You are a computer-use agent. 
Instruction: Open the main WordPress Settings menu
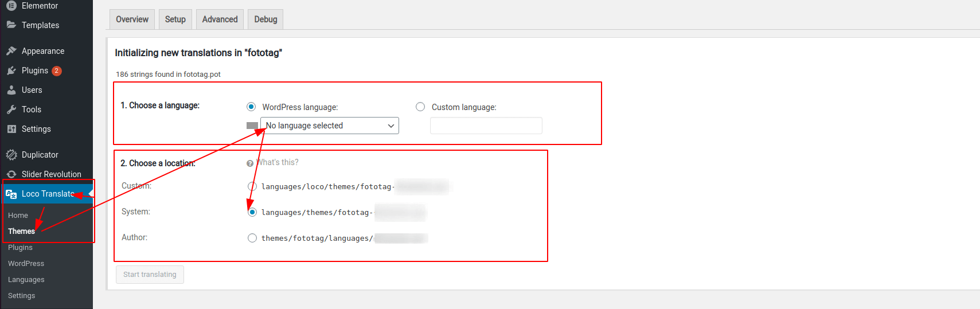coord(36,129)
